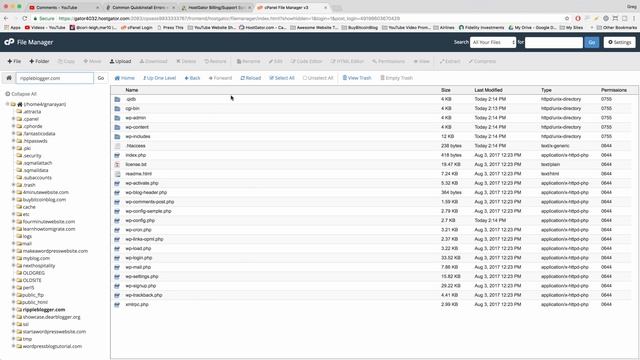The height and width of the screenshot is (360, 640).
Task: Click the Permissions toolbar item
Action: click(x=388, y=61)
